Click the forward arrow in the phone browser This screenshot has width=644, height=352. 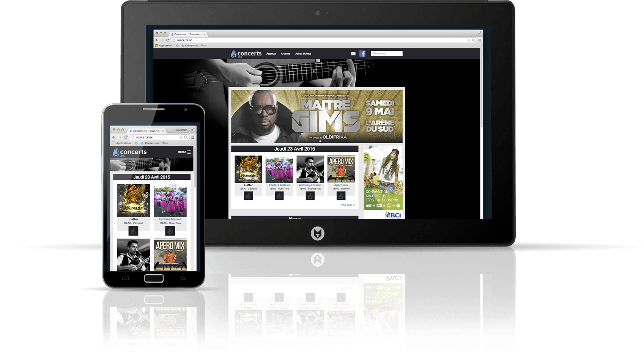[120, 137]
